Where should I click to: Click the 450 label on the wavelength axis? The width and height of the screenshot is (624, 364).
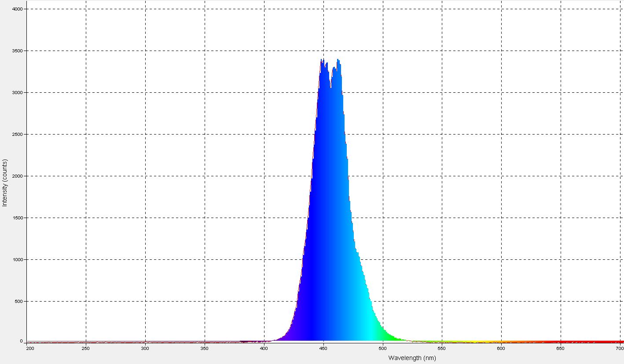point(323,348)
